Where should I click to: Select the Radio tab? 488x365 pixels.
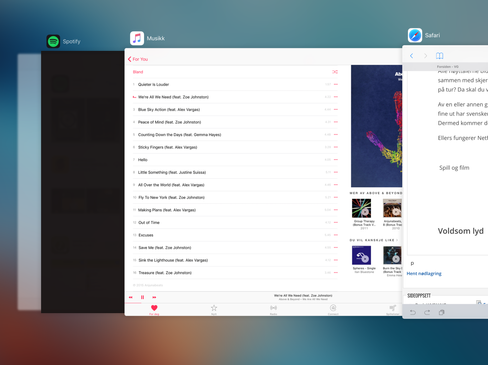click(x=273, y=310)
